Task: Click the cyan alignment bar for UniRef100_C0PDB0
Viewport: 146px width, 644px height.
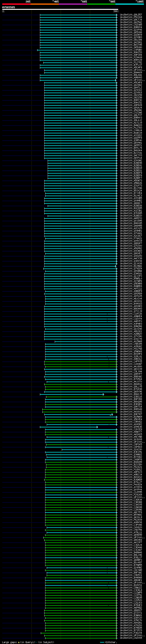Action: pos(77,50)
